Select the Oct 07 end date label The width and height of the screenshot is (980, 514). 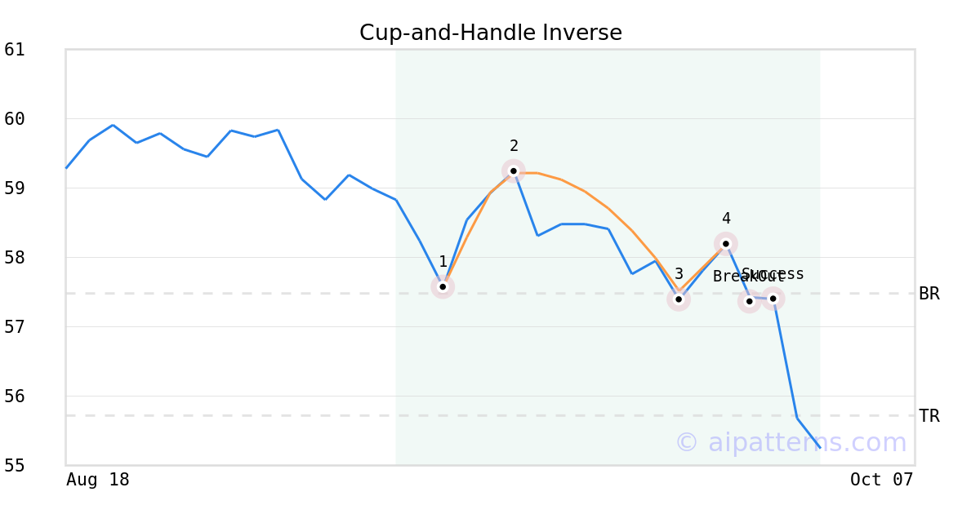coord(881,480)
